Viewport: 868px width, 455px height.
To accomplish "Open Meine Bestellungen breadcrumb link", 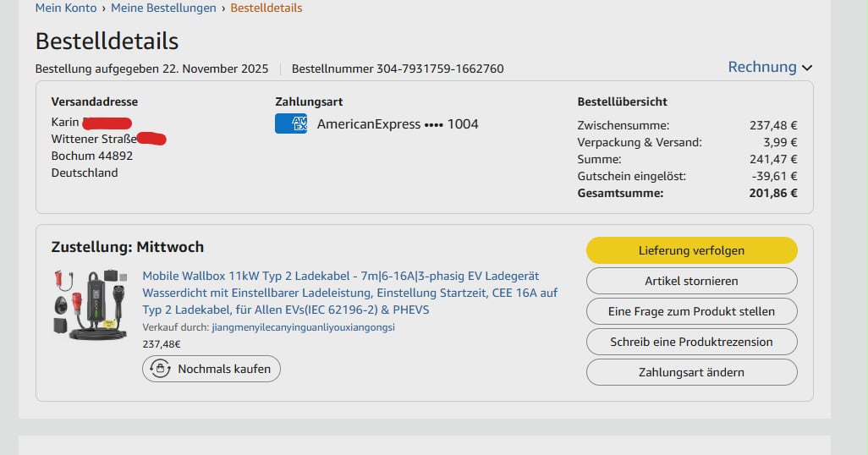I will [163, 8].
